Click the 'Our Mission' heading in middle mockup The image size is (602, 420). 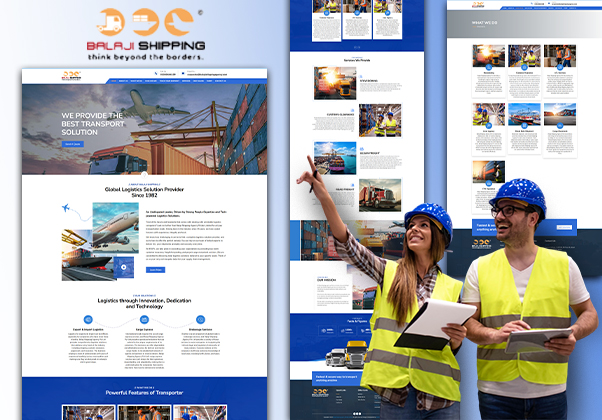326,280
